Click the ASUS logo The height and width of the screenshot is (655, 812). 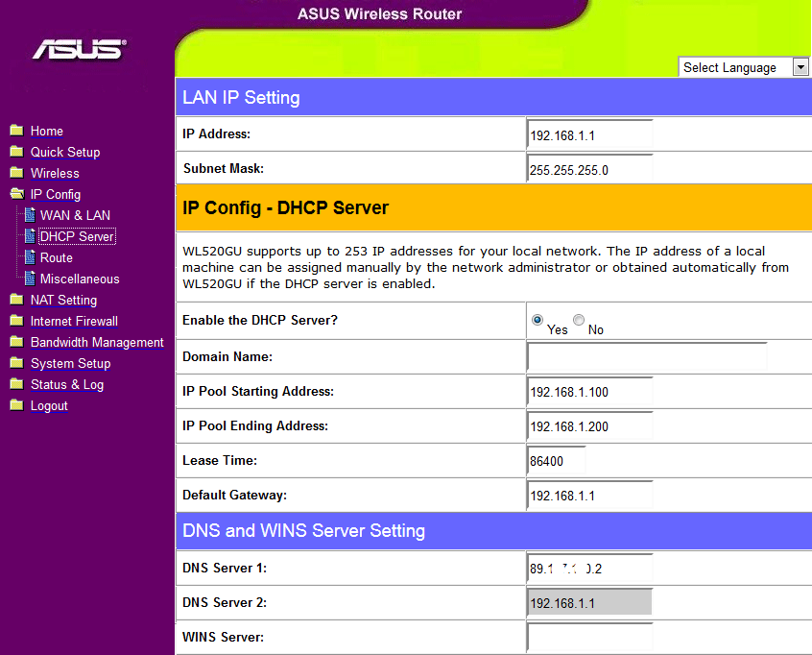[80, 50]
